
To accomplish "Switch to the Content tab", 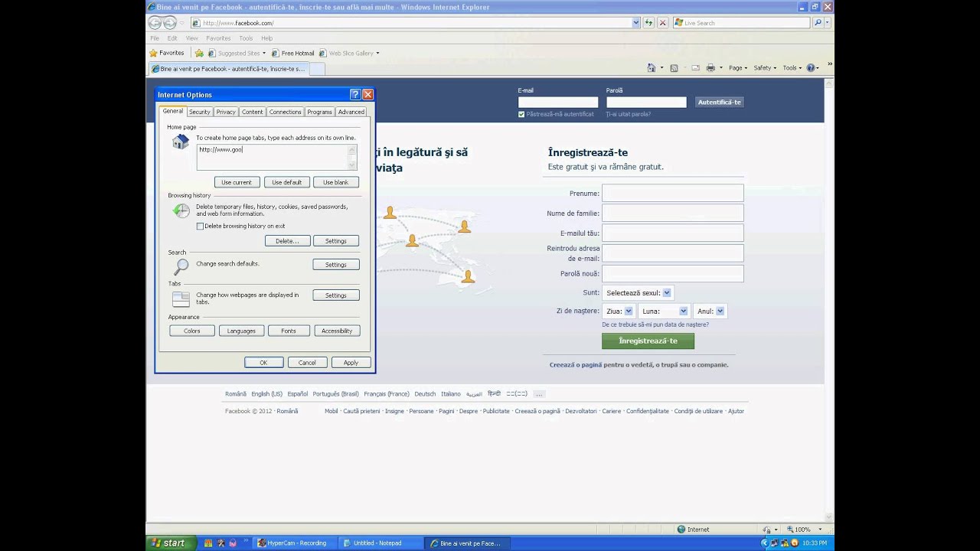I will coord(252,112).
